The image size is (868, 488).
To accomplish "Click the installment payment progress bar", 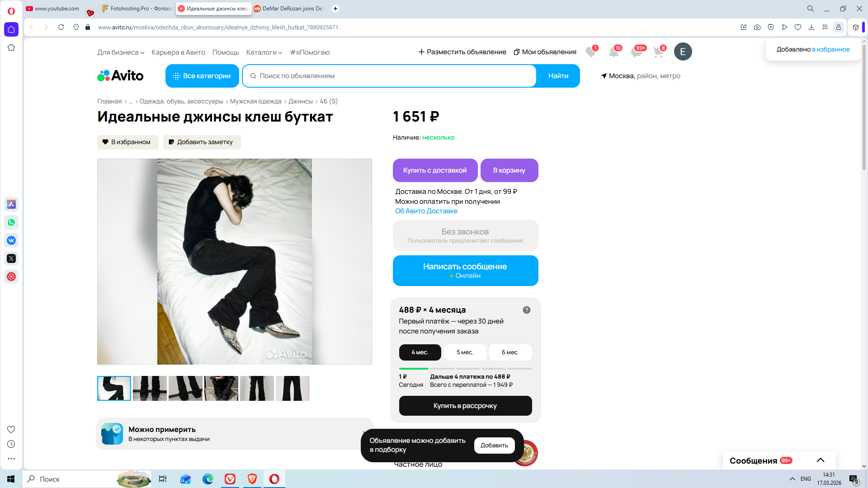I will tap(465, 369).
